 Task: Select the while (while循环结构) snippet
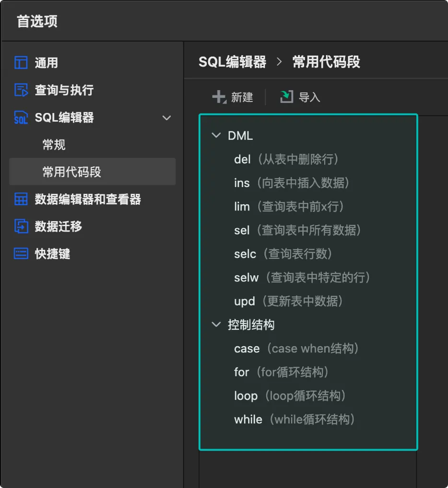[295, 419]
